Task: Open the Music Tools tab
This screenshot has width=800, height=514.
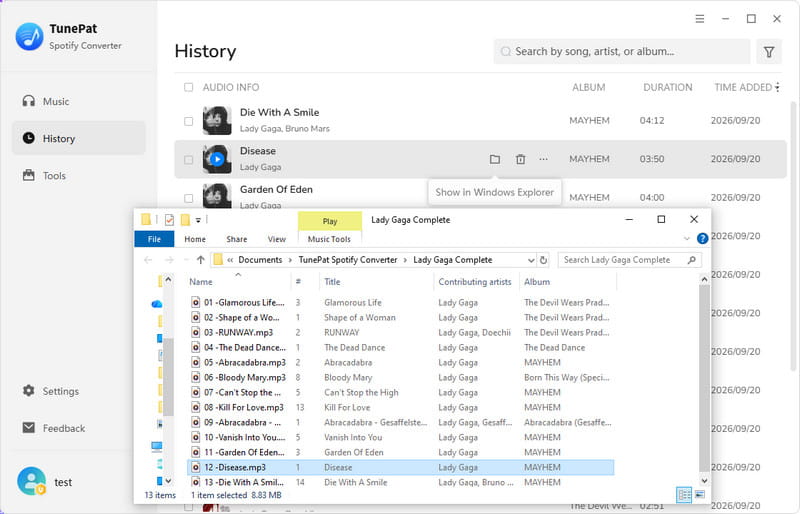Action: [329, 239]
